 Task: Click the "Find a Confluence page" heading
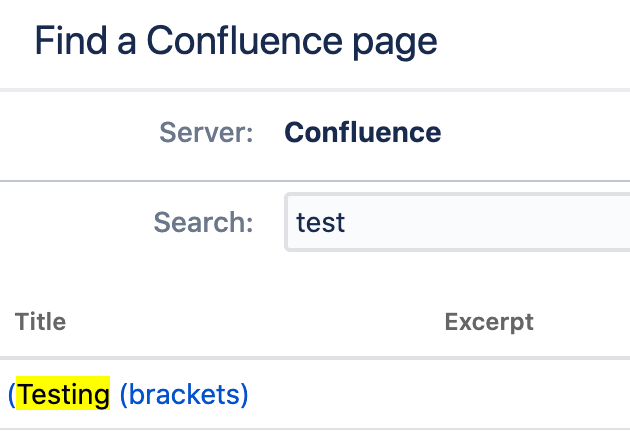(236, 42)
